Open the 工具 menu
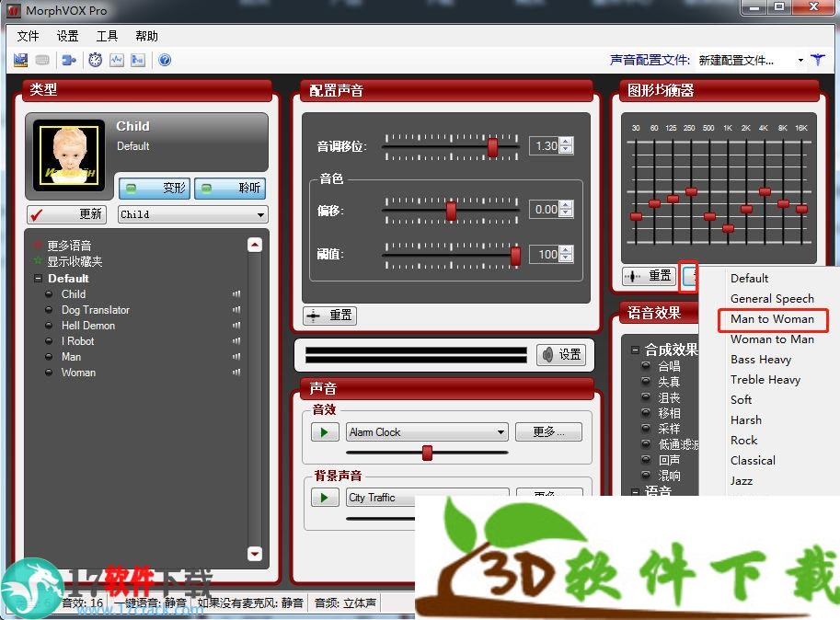Viewport: 840px width, 620px height. (x=107, y=36)
